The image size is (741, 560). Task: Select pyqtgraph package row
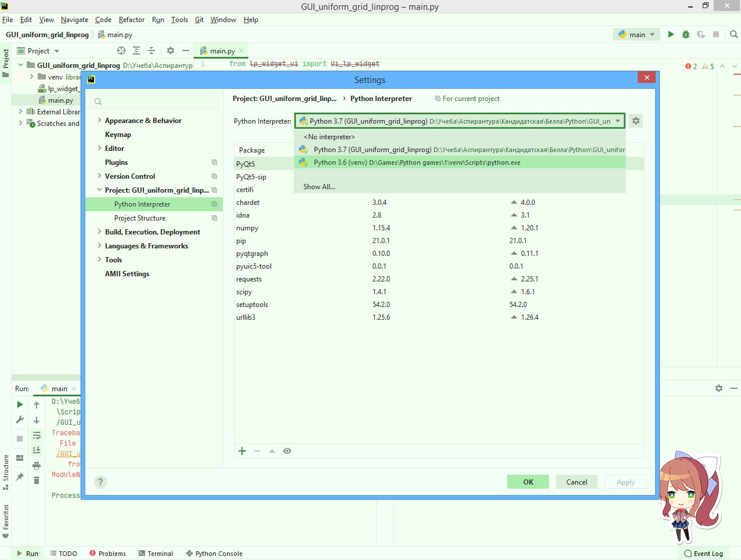[439, 254]
